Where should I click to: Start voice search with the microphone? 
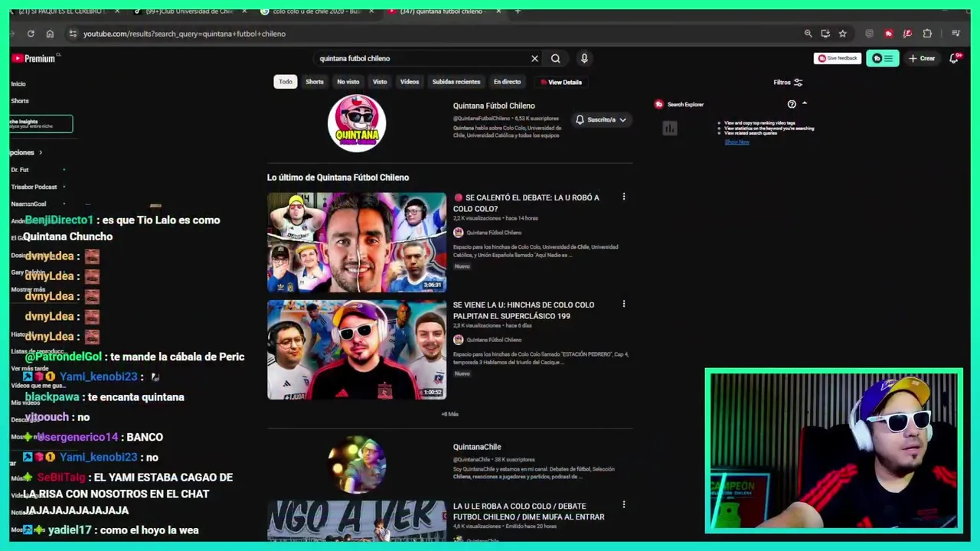click(x=584, y=58)
